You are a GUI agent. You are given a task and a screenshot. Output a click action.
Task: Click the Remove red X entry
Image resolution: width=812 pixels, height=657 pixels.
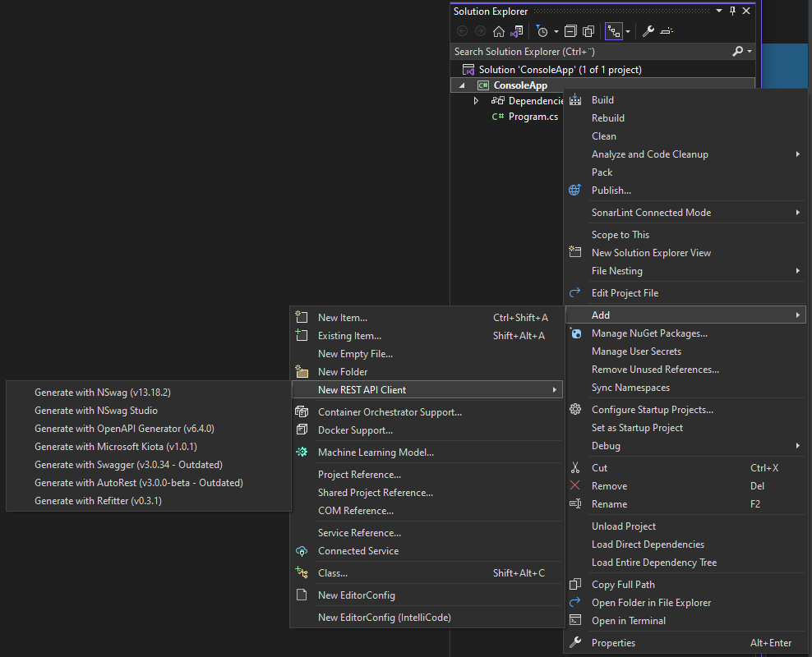click(x=685, y=486)
